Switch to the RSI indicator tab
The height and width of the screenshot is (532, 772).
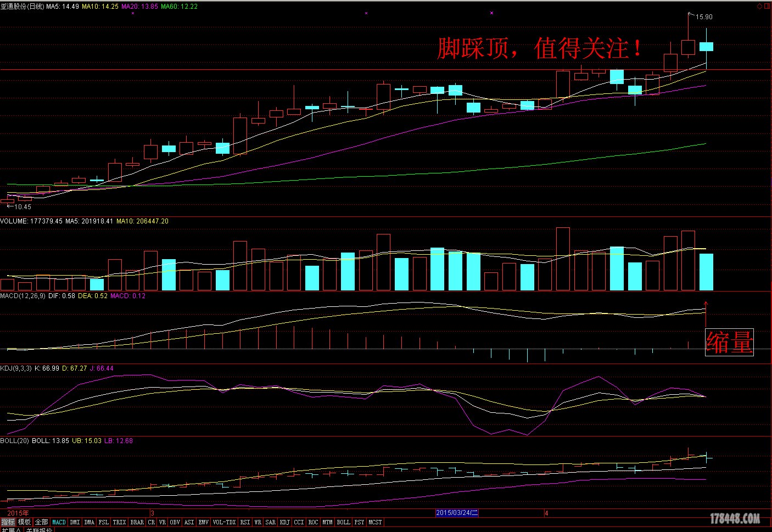tap(245, 522)
